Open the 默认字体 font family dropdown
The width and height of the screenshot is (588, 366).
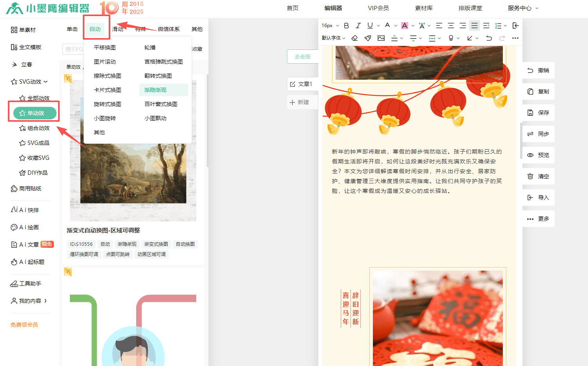tap(334, 38)
